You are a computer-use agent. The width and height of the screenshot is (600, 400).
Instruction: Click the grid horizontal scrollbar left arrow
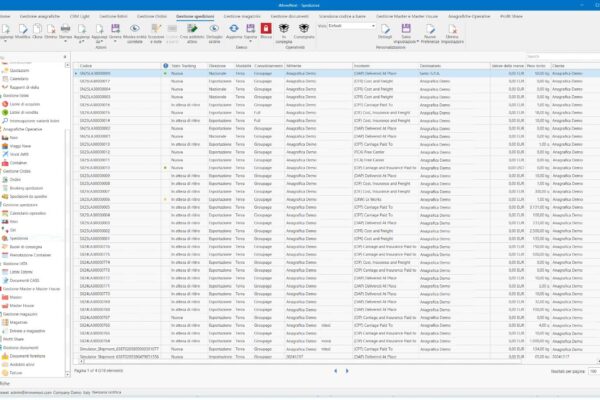point(81,361)
